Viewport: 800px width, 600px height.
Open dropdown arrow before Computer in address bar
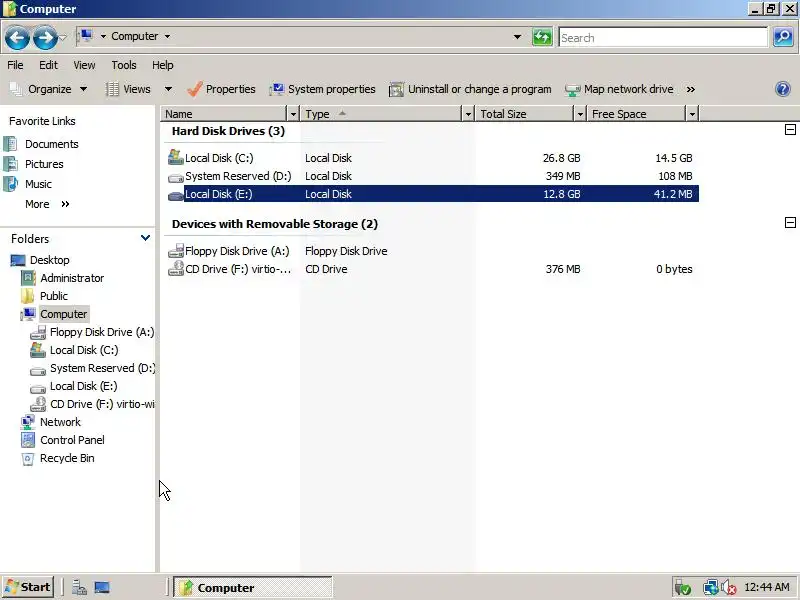click(x=103, y=36)
